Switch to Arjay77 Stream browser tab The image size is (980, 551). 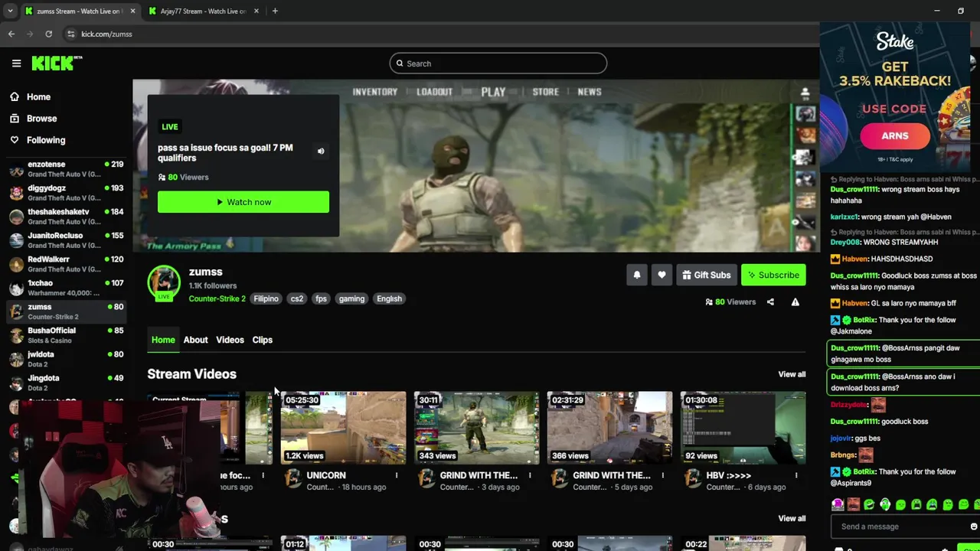point(204,11)
